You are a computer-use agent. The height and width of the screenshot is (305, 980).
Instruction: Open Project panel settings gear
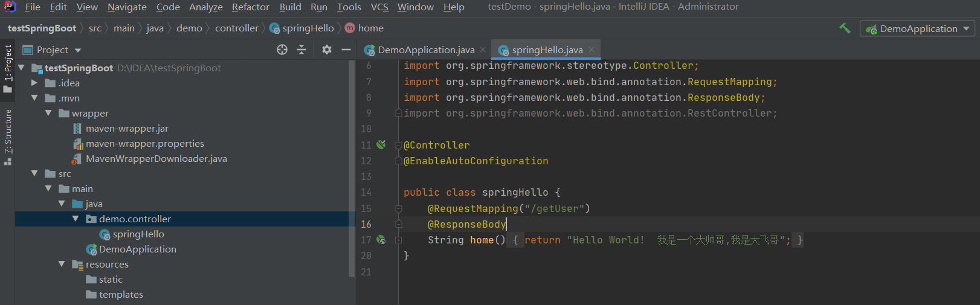[327, 50]
